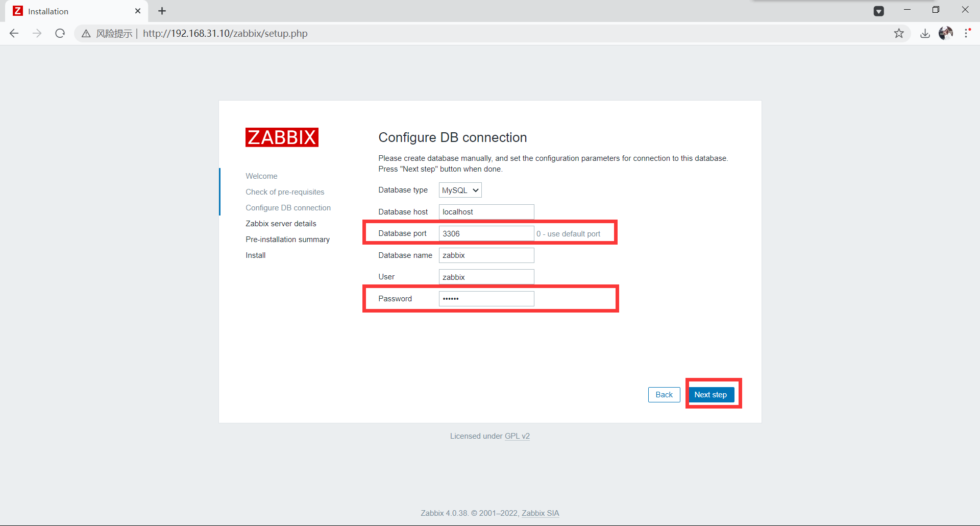Select the Install step in sidebar

click(255, 255)
